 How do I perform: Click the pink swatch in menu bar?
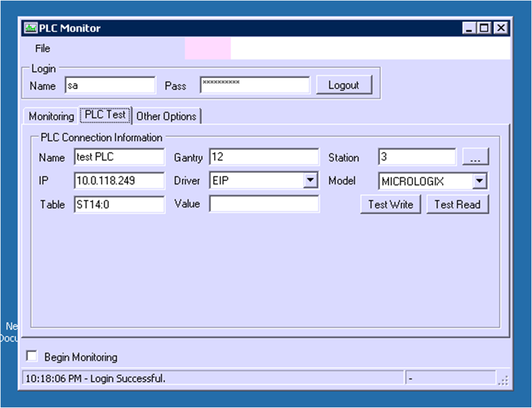tap(208, 49)
